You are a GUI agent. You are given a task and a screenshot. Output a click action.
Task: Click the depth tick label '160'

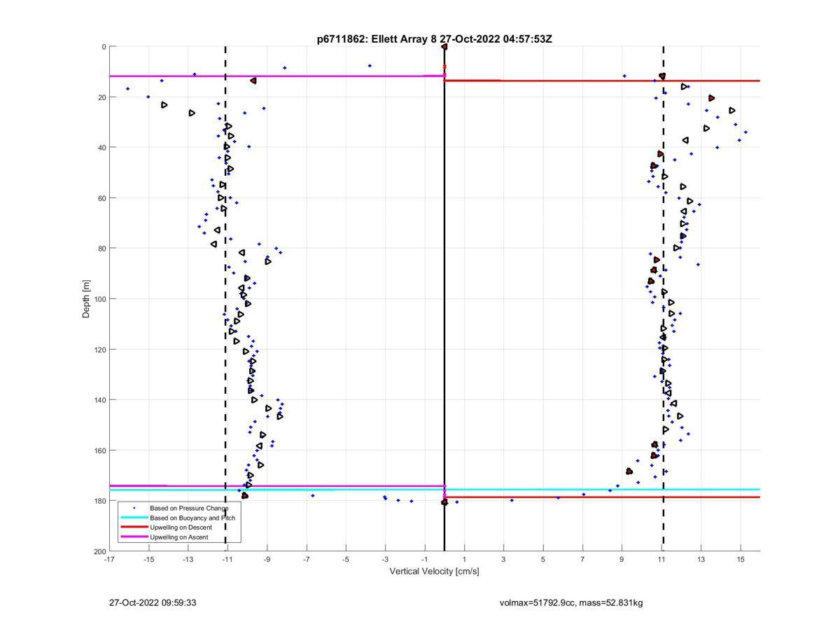click(x=99, y=450)
